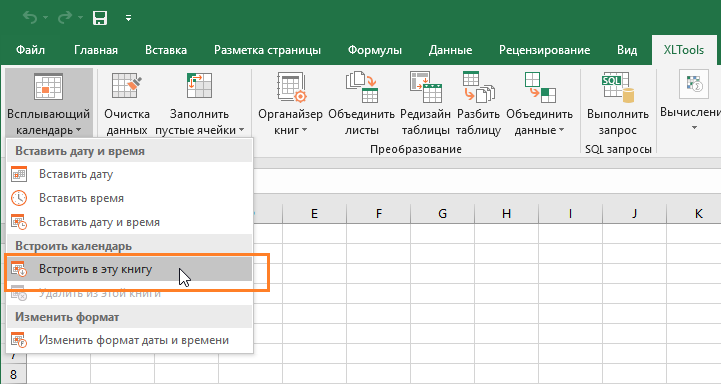The width and height of the screenshot is (721, 384).
Task: Launch the Очистка данных tool
Action: pos(127,103)
